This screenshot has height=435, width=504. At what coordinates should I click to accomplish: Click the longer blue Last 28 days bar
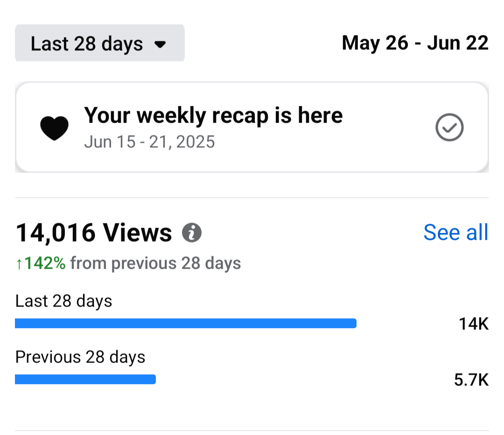click(186, 323)
